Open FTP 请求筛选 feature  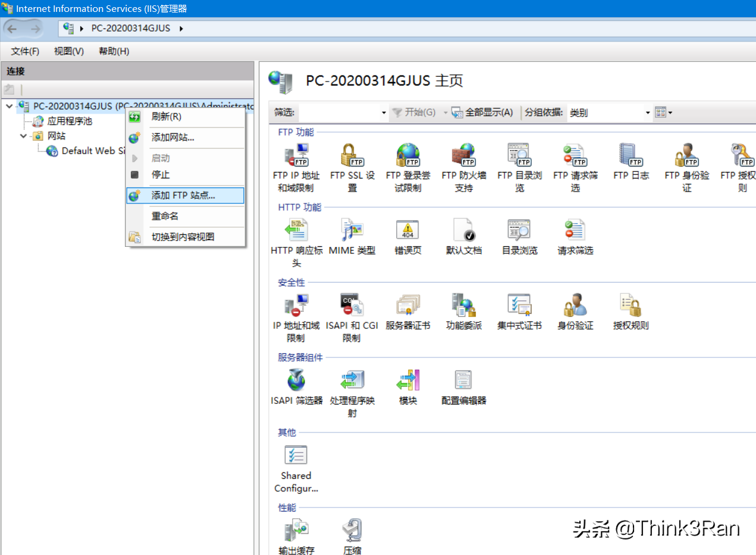click(x=575, y=168)
